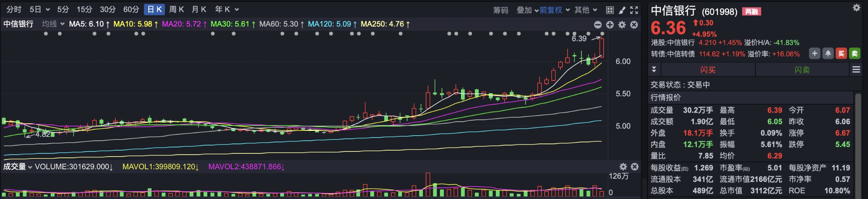Click the MAVOL1:399809.120 label
The width and height of the screenshot is (868, 199).
pyautogui.click(x=161, y=167)
